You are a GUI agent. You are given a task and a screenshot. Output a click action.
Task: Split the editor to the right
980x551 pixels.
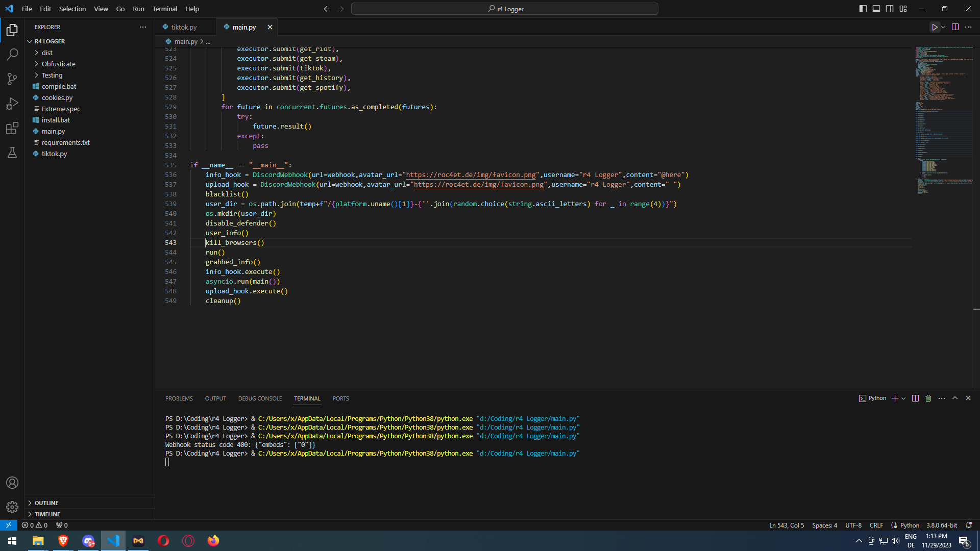click(x=955, y=27)
